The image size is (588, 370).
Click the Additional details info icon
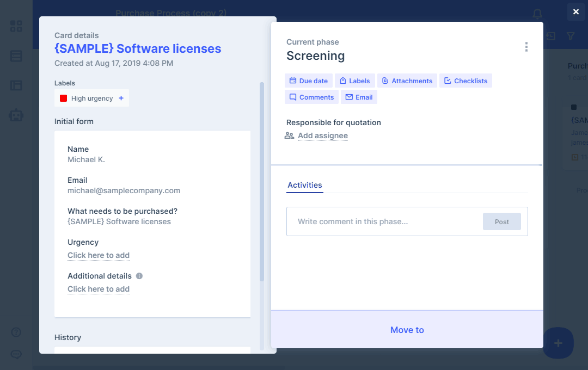coord(139,276)
